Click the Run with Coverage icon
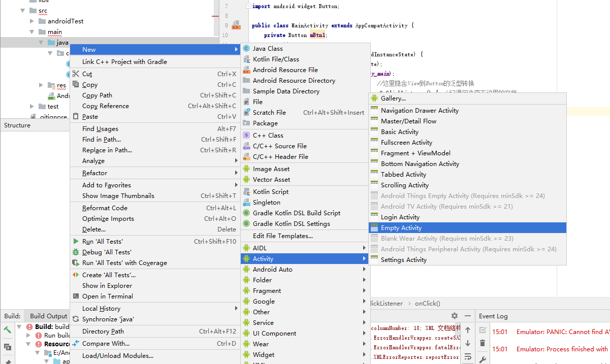The image size is (610, 364). tap(76, 263)
